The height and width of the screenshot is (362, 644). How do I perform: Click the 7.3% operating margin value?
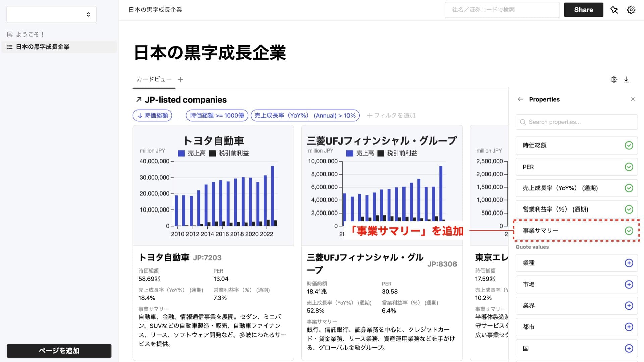tap(220, 298)
